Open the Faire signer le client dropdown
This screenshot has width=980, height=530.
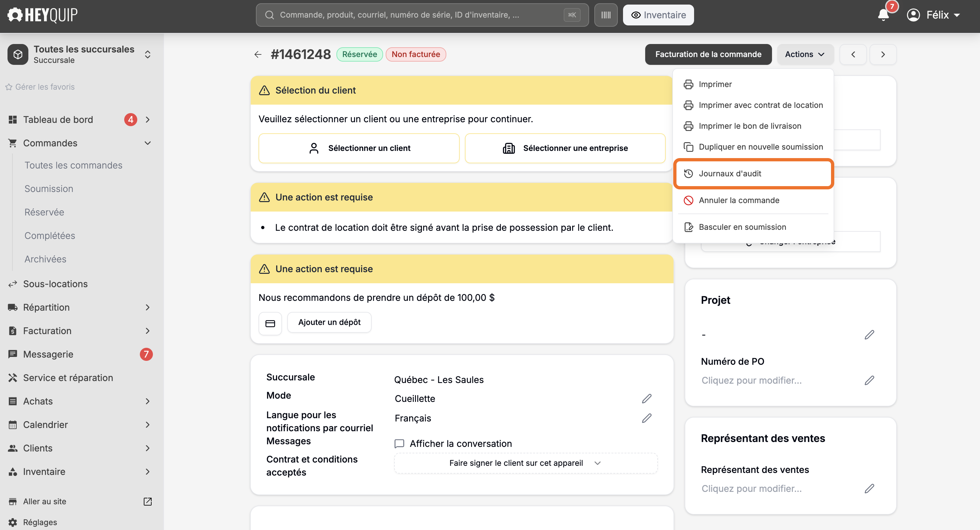coord(526,463)
